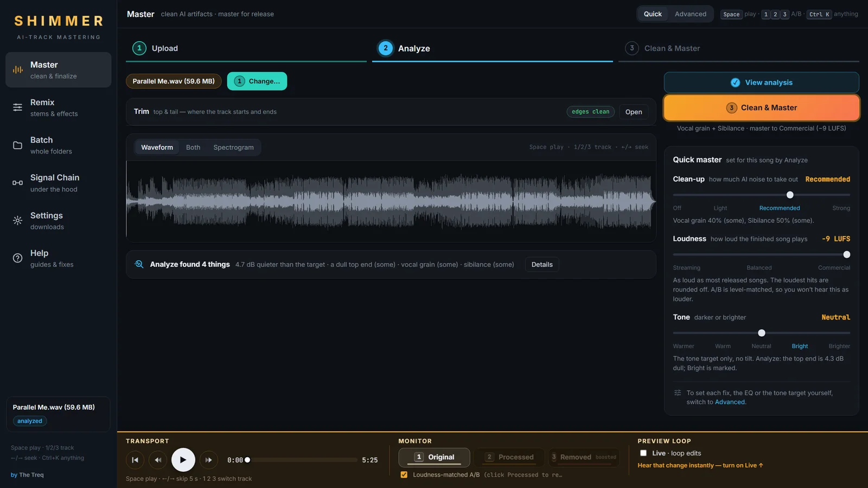This screenshot has width=868, height=488.
Task: Click the Batch folder icon
Action: point(18,145)
